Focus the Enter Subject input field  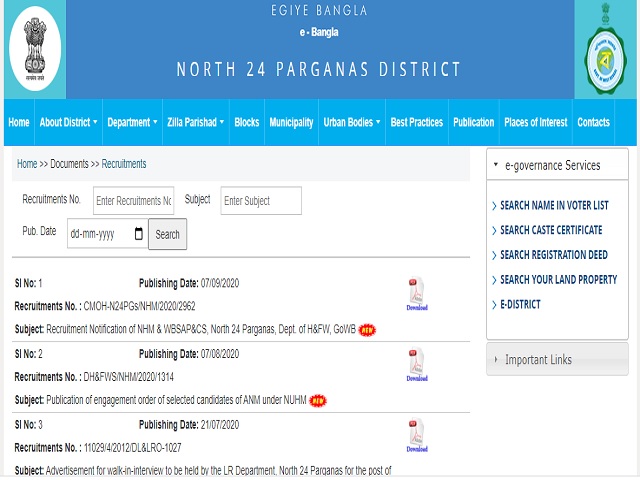click(x=261, y=200)
